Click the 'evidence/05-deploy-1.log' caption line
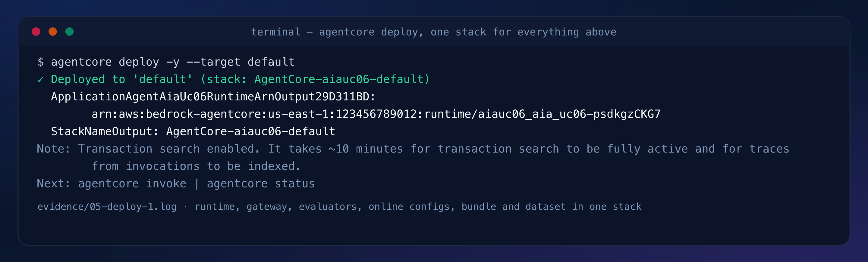This screenshot has height=262, width=868. (339, 207)
